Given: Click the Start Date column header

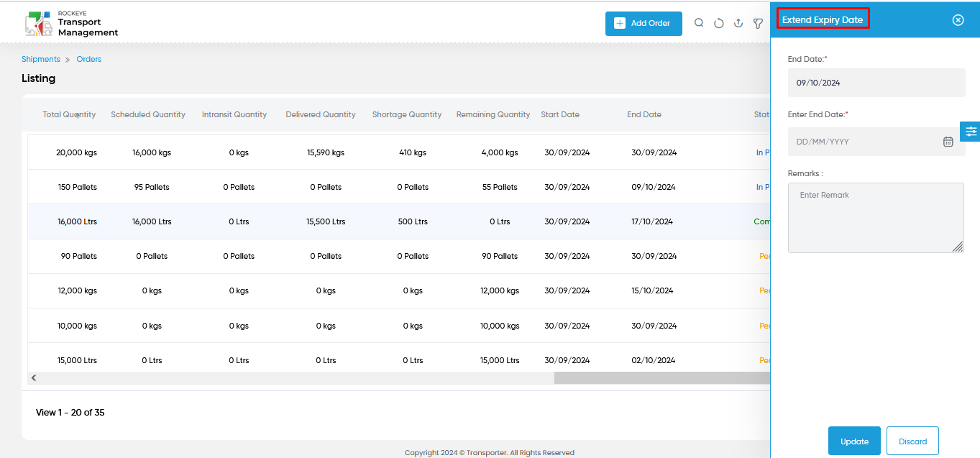Looking at the screenshot, I should [560, 114].
